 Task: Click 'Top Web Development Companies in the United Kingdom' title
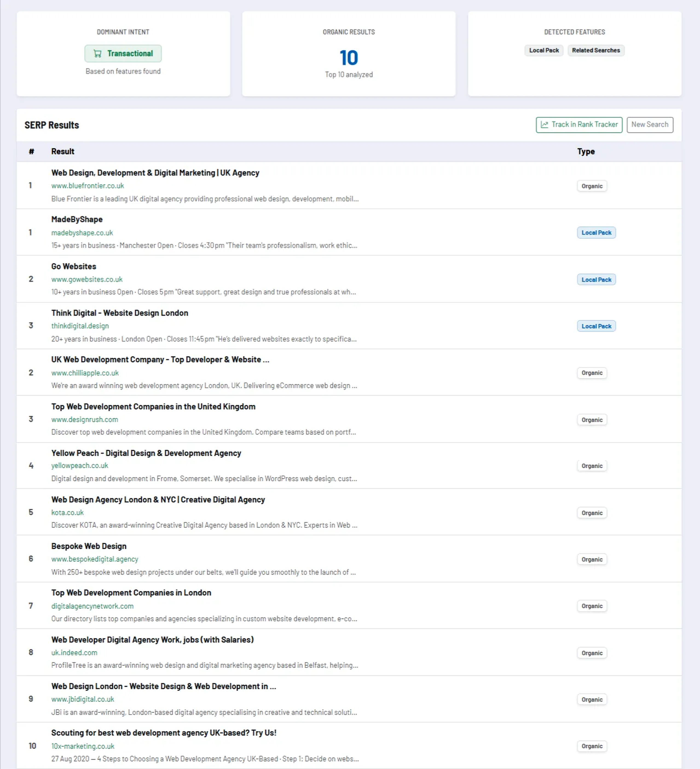click(153, 406)
